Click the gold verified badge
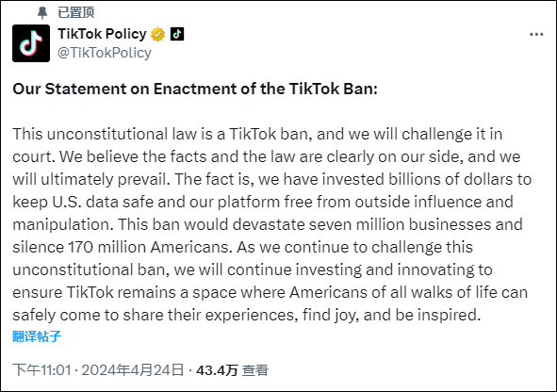The image size is (557, 392). coord(157,35)
